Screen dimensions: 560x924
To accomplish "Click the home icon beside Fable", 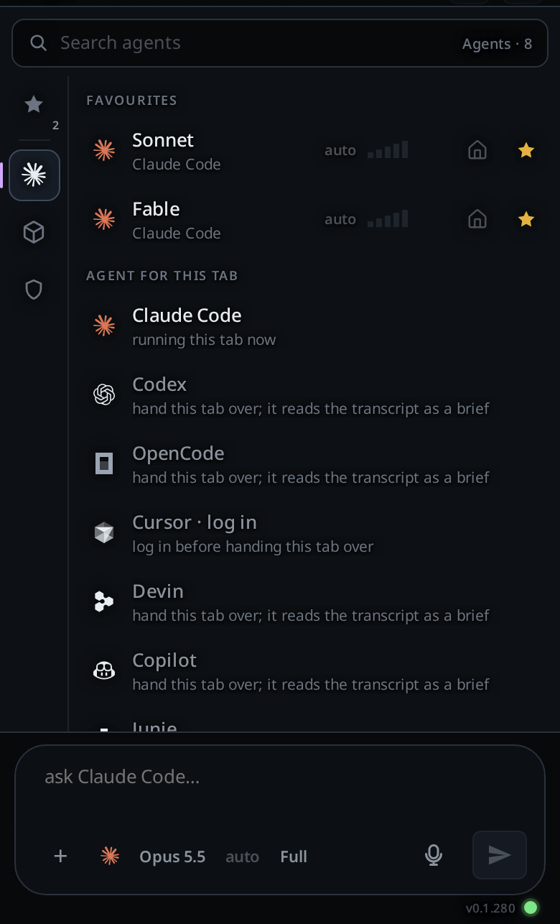I will click(x=477, y=219).
